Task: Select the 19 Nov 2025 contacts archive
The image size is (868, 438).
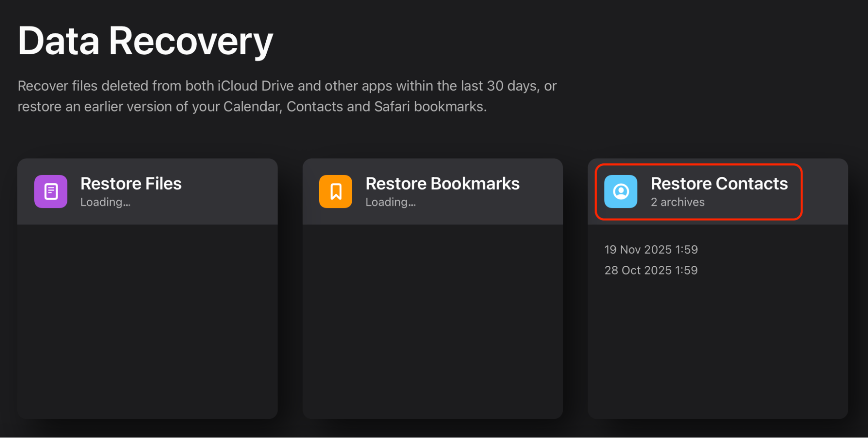Action: 651,249
